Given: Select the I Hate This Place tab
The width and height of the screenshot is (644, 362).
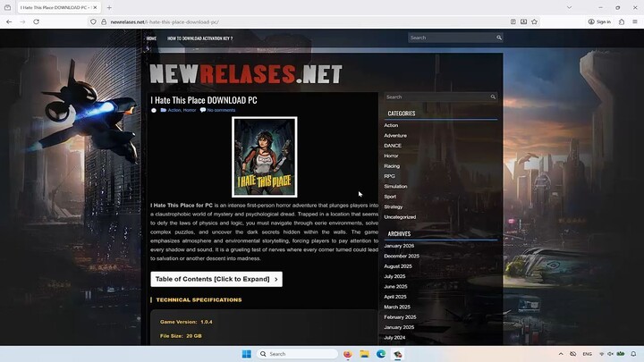Looking at the screenshot, I should click(59, 7).
